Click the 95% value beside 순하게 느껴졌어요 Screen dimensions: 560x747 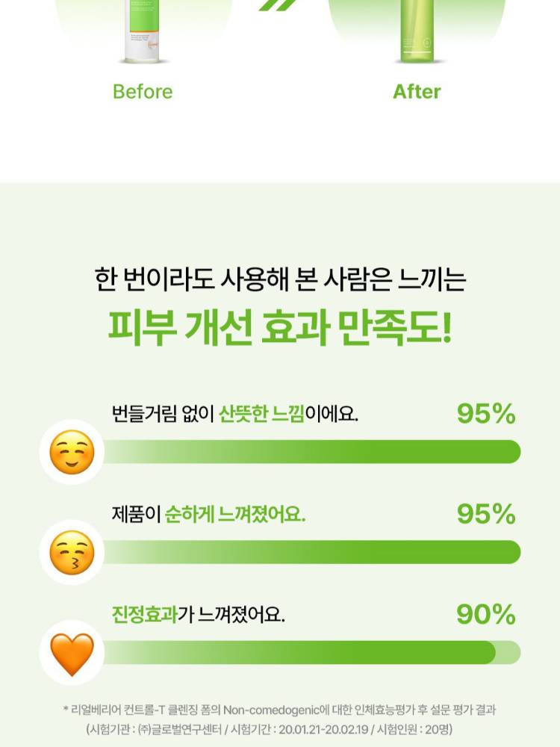pyautogui.click(x=486, y=515)
